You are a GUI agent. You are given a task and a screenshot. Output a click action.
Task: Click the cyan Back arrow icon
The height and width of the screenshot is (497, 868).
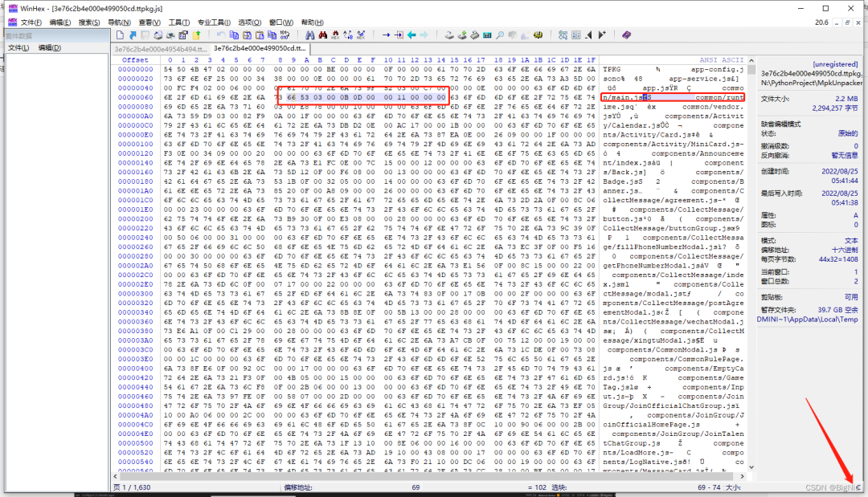coord(411,35)
